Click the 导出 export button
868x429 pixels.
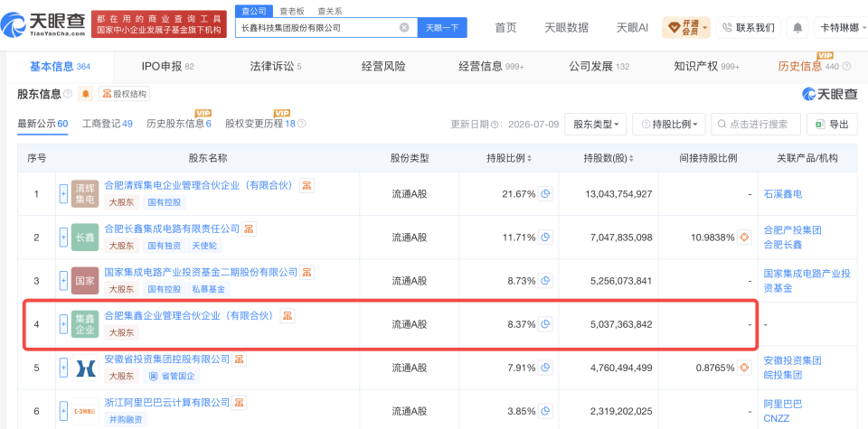[x=832, y=125]
